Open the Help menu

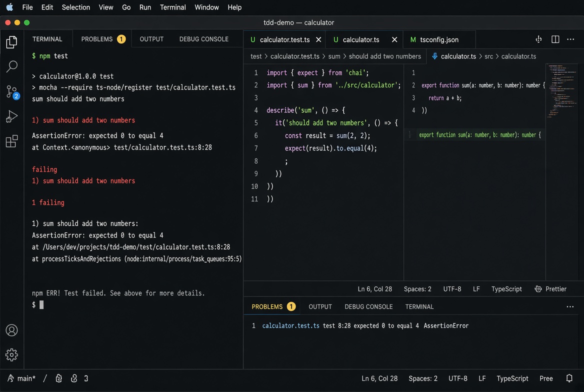pos(234,7)
